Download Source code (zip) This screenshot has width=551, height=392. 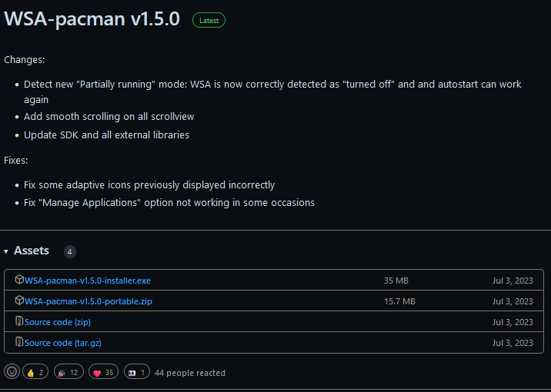pos(57,322)
